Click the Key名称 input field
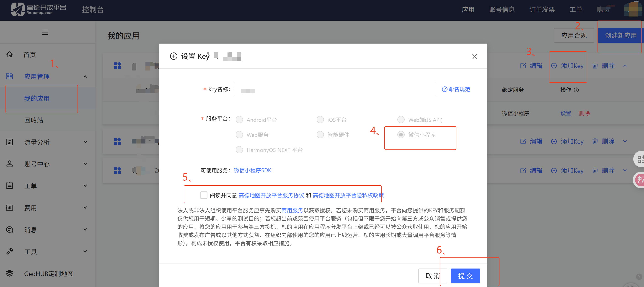 click(x=335, y=89)
